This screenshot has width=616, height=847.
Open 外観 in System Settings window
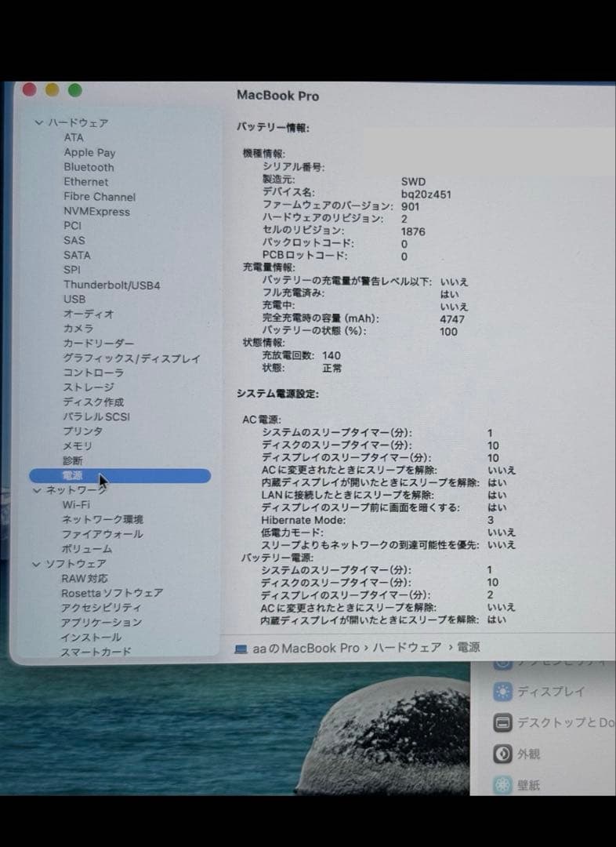[x=528, y=754]
